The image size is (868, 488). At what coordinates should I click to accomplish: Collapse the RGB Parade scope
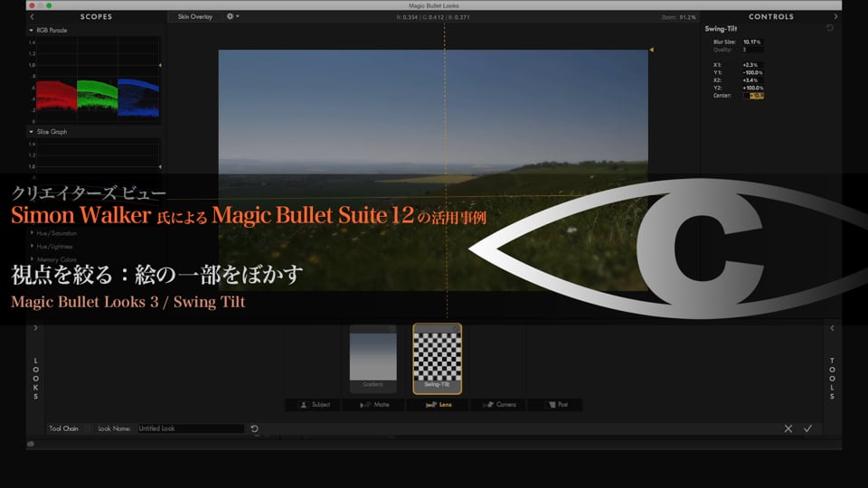click(31, 31)
